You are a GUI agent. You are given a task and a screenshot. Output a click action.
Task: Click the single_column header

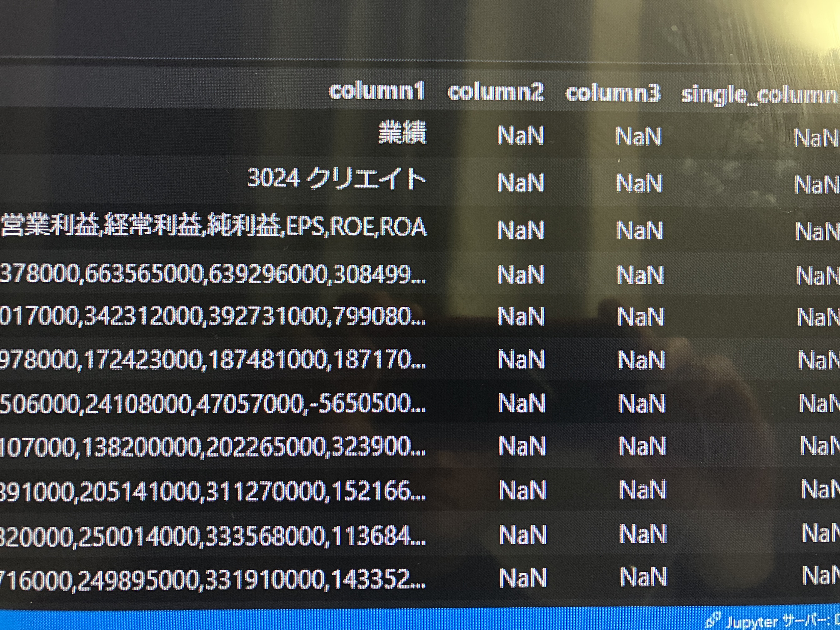pos(760,95)
